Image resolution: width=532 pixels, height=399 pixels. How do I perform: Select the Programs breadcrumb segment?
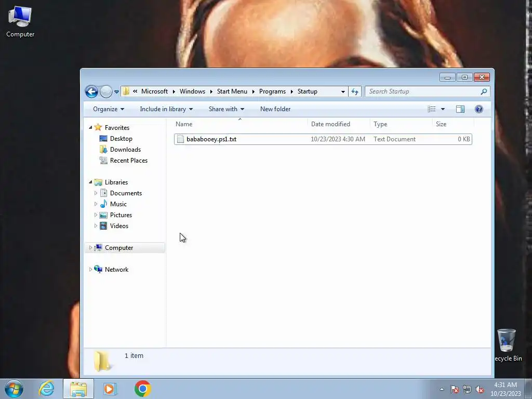(x=272, y=91)
